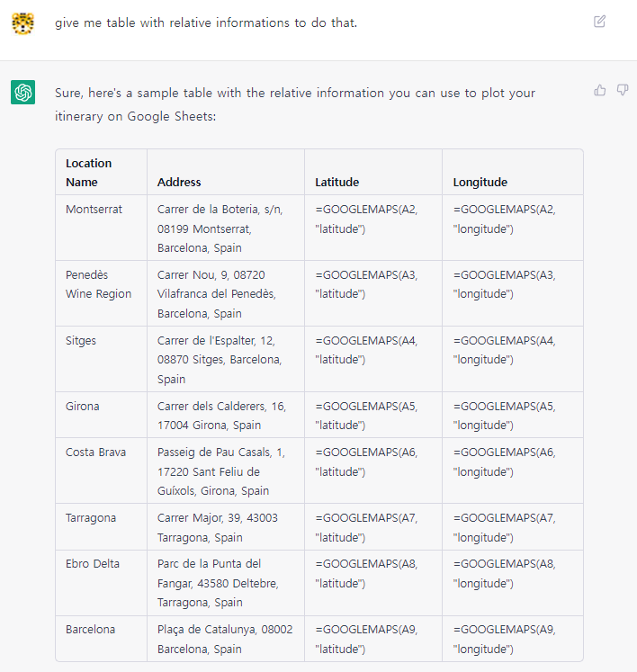This screenshot has height=672, width=637.
Task: Click the =GOOGLEMAPS(A2, "longitude") cell
Action: (x=513, y=228)
